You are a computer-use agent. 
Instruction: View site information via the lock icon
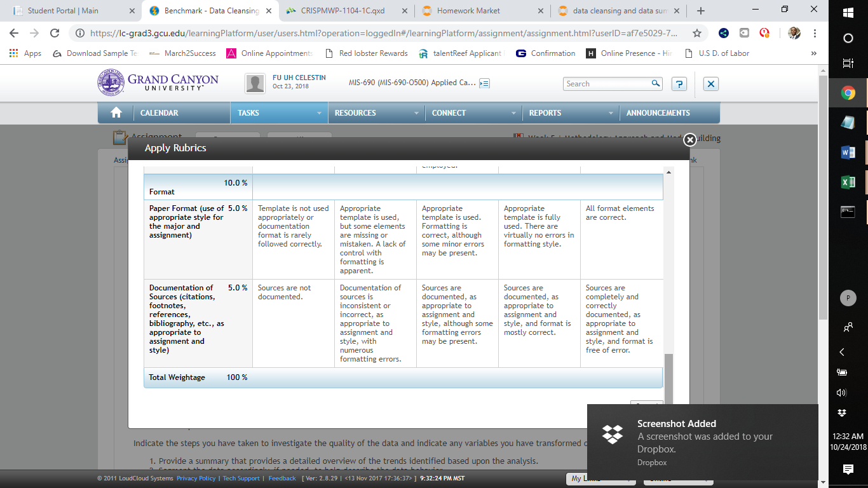80,33
